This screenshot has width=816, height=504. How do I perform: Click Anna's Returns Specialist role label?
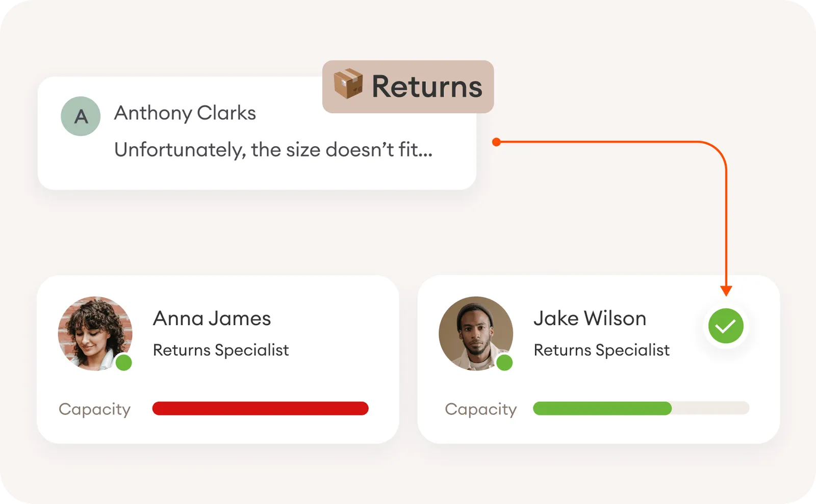(x=221, y=350)
